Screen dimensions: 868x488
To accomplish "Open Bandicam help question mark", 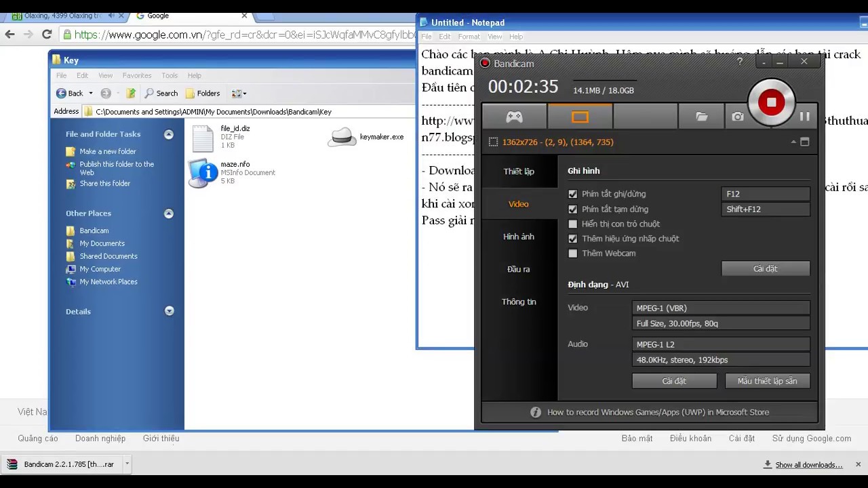I will [739, 62].
